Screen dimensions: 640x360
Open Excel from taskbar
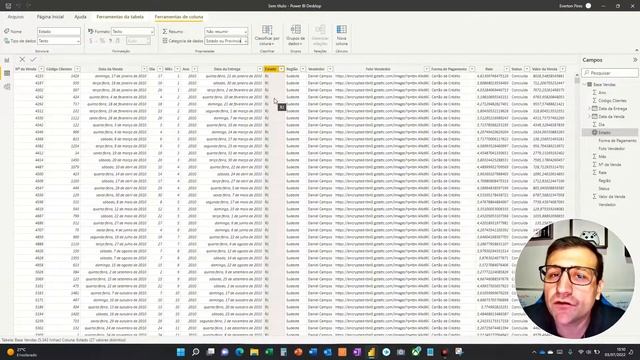click(269, 352)
